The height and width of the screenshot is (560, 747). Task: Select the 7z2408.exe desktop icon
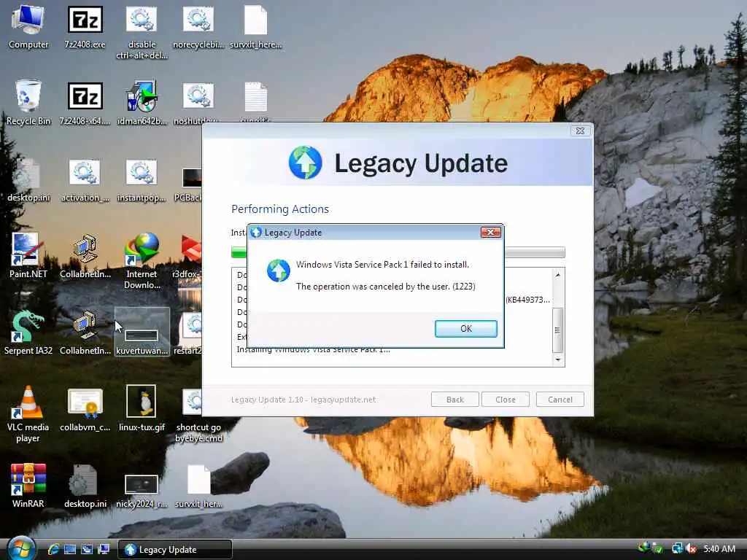click(x=85, y=27)
